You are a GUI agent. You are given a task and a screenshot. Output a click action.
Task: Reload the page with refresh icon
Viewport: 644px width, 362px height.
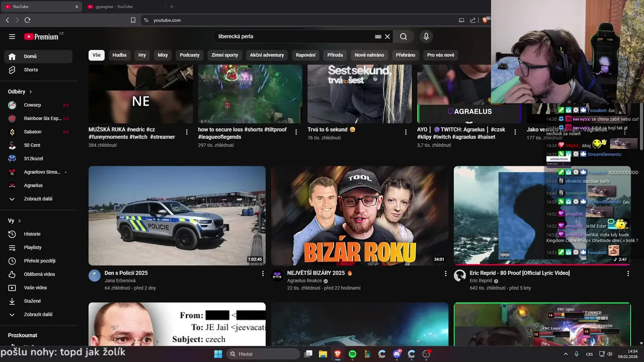tap(27, 20)
